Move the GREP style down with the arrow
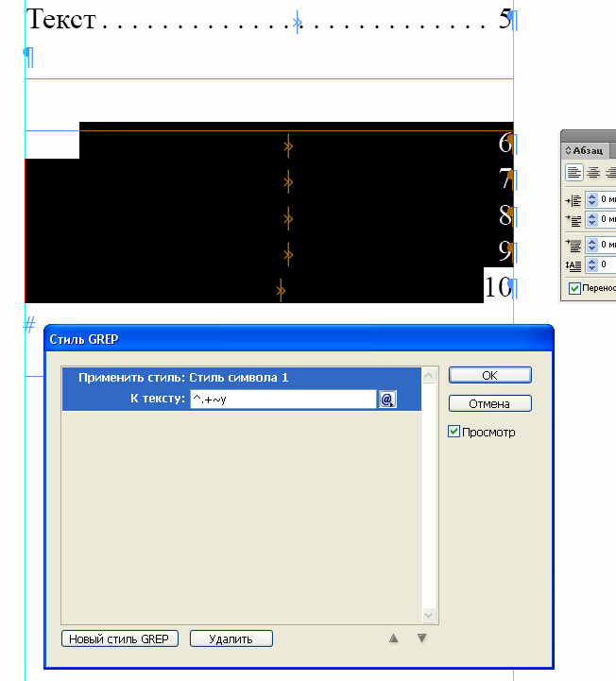The height and width of the screenshot is (681, 616). tap(421, 638)
